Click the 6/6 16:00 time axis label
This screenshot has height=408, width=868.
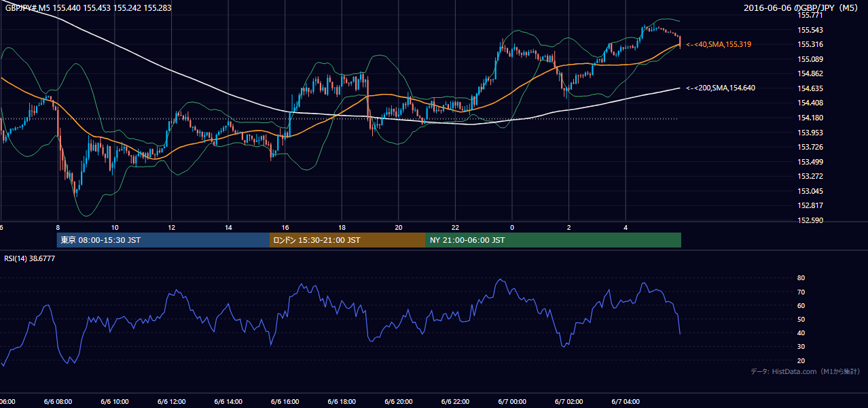pos(285,402)
